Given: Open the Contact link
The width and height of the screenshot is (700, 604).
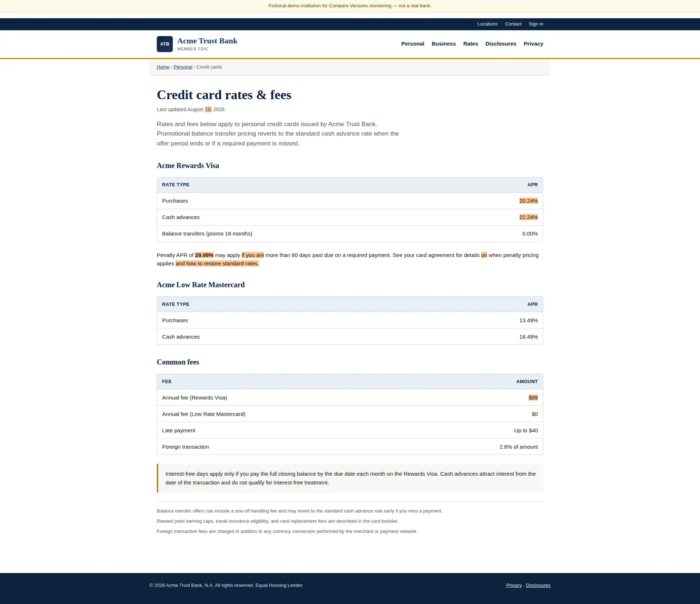Looking at the screenshot, I should pos(513,24).
